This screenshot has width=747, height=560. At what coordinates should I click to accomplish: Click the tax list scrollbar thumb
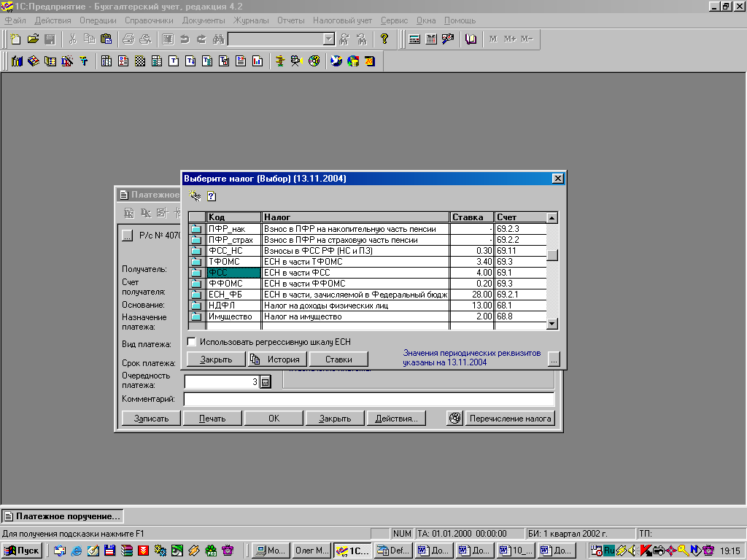point(551,255)
